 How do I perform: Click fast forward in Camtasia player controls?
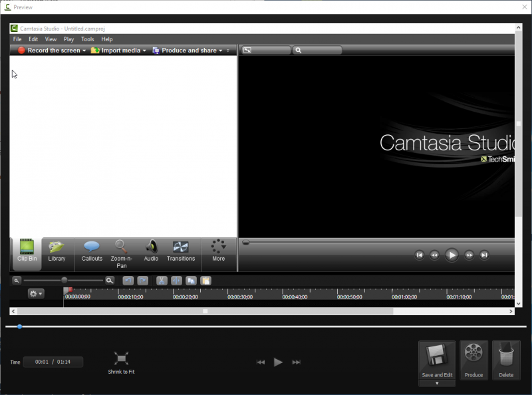click(x=469, y=255)
